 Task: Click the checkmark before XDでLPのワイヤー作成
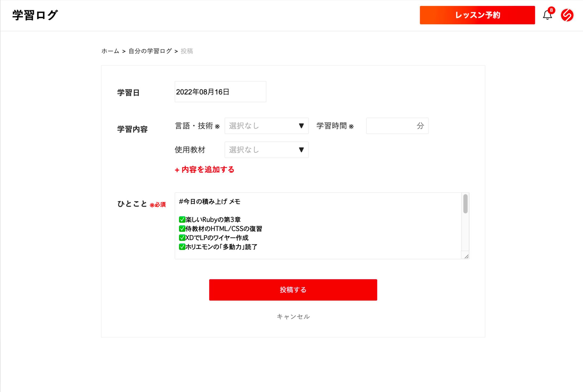[x=182, y=238]
